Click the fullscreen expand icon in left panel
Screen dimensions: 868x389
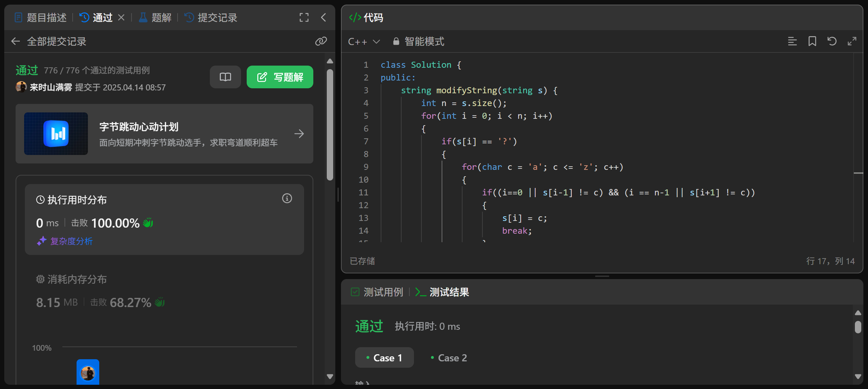304,17
